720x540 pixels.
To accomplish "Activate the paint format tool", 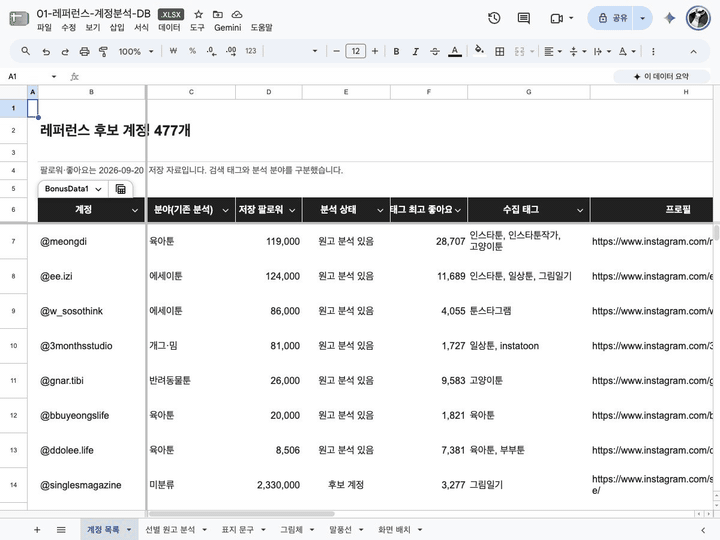I will (103, 51).
